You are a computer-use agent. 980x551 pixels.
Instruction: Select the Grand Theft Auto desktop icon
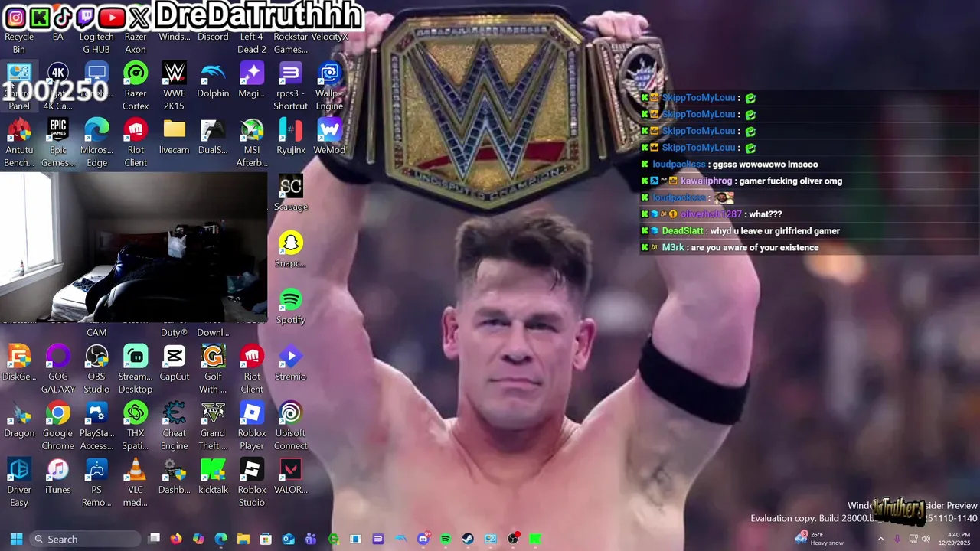pyautogui.click(x=213, y=426)
